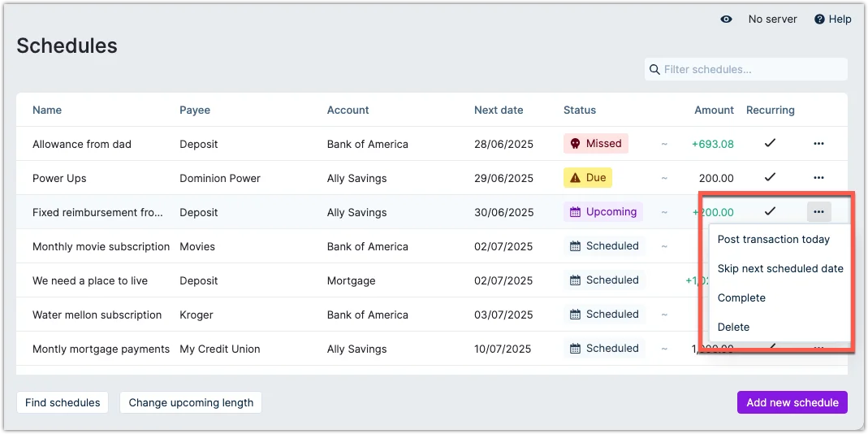Image resolution: width=868 pixels, height=434 pixels.
Task: Choose Post transaction today from the menu
Action: 773,240
